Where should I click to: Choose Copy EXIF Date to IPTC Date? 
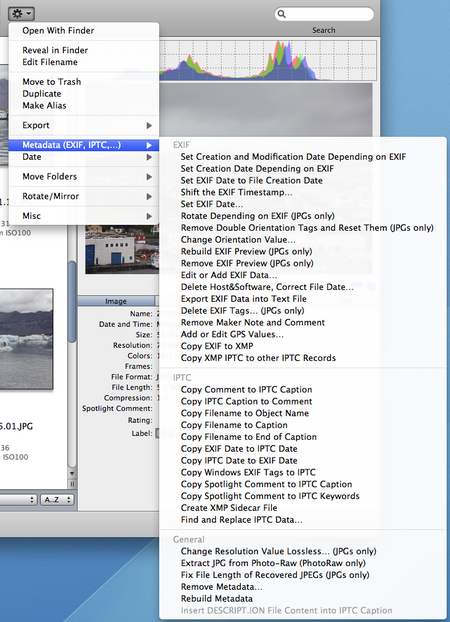(303, 449)
